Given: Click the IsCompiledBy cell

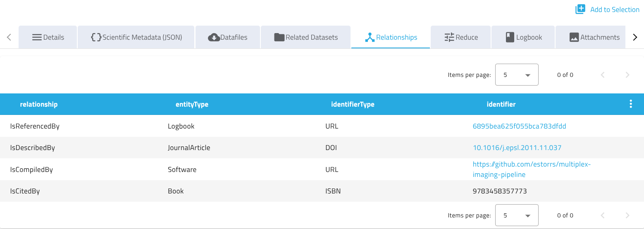Looking at the screenshot, I should [x=31, y=169].
